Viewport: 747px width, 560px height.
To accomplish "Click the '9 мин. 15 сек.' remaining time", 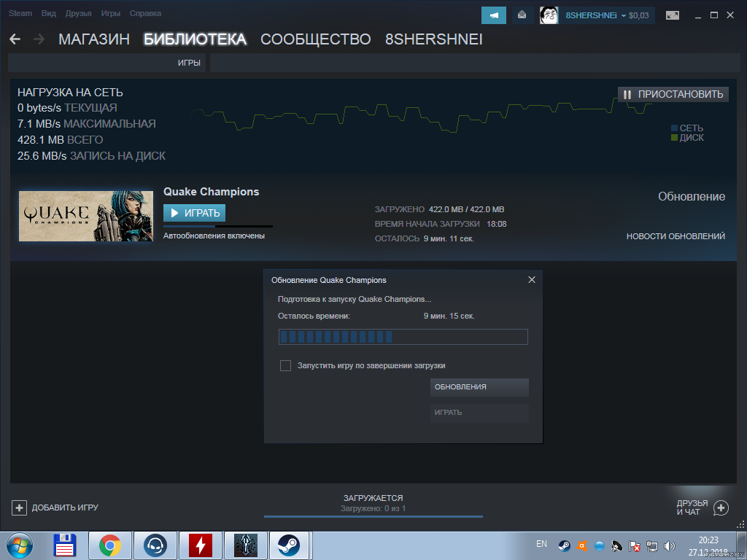I will point(449,316).
